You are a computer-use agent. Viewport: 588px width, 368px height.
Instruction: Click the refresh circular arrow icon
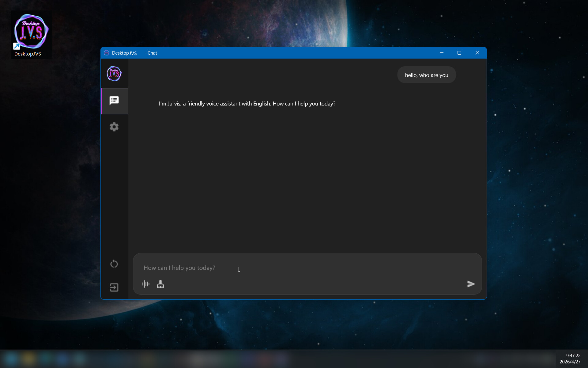click(114, 264)
